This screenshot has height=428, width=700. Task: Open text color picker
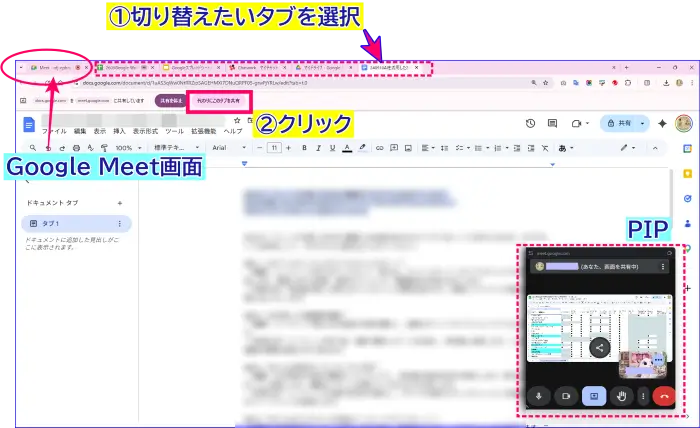(347, 148)
